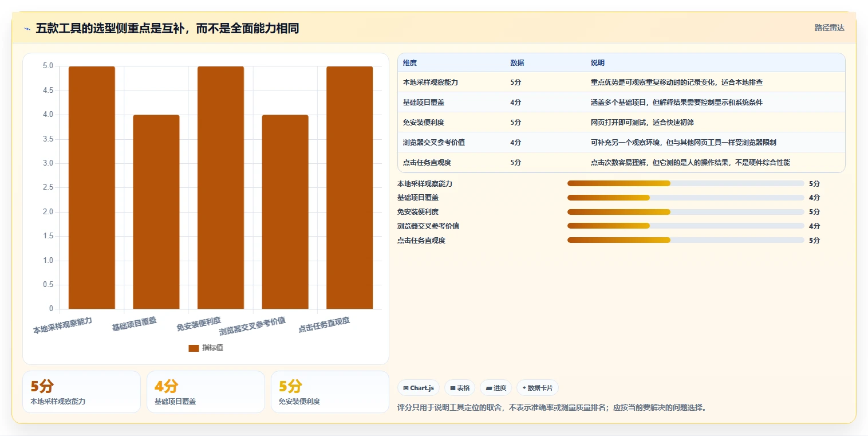Click description starting with 可补充另一个观察环境
Image resolution: width=868 pixels, height=436 pixels.
(684, 143)
